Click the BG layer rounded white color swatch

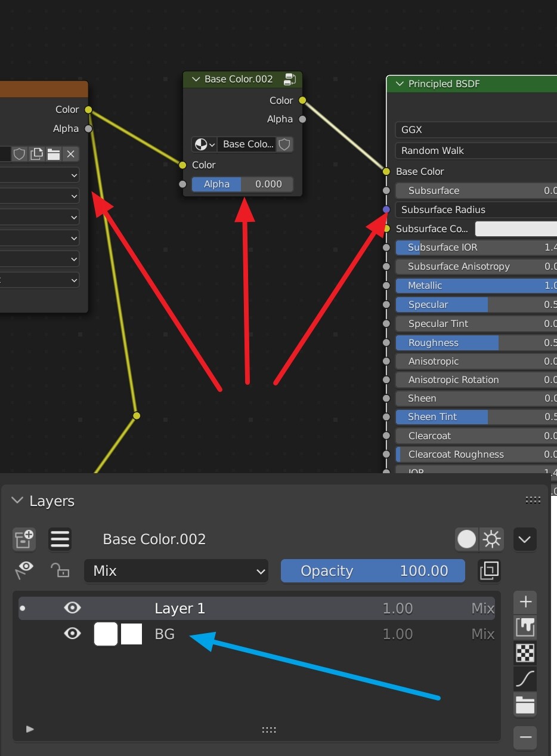tap(106, 634)
